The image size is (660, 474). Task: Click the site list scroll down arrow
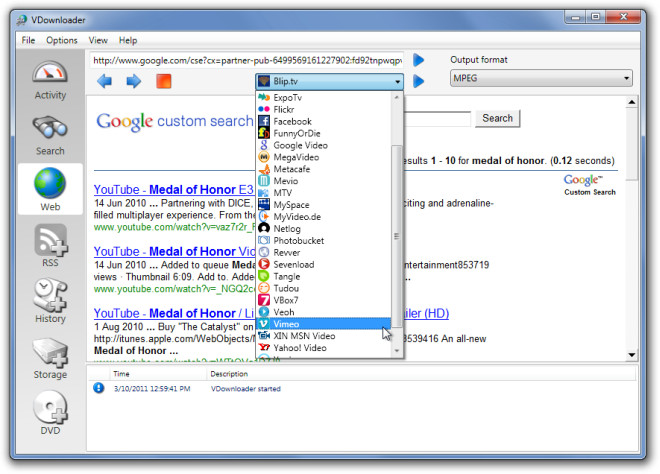coord(396,350)
